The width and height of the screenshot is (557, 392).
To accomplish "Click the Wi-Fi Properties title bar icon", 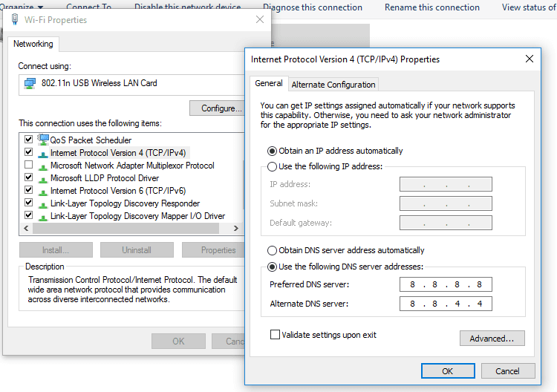I will point(15,19).
